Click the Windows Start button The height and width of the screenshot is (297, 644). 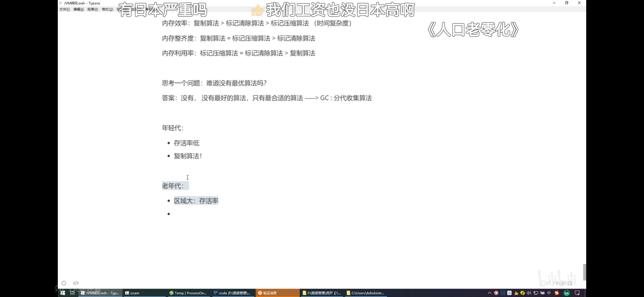[x=63, y=293]
